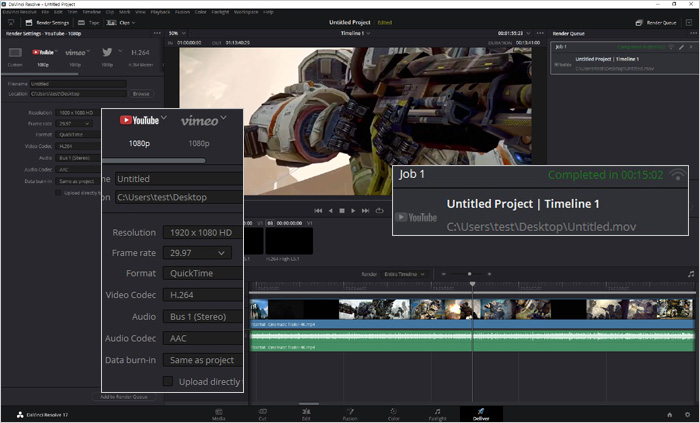700x423 pixels.
Task: Click the play button under viewer
Action: (x=353, y=211)
